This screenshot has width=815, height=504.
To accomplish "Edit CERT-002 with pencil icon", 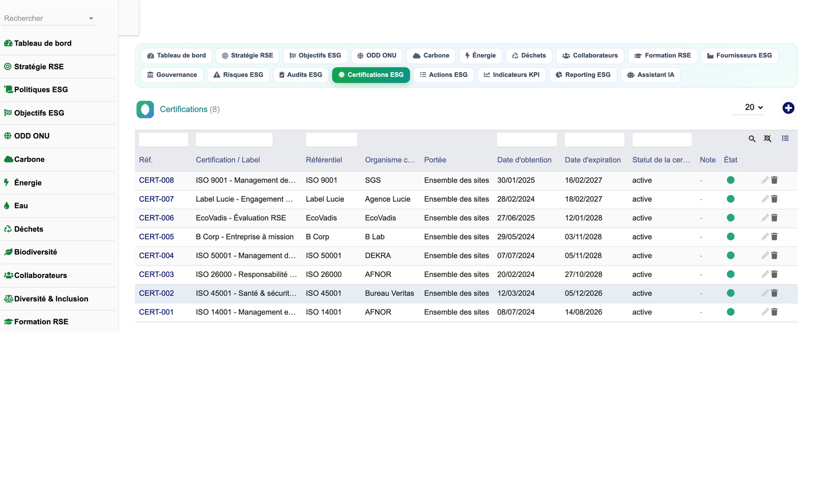I will click(765, 293).
